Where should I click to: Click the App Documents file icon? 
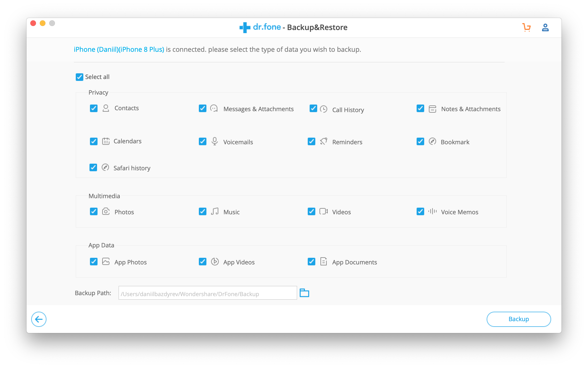324,261
